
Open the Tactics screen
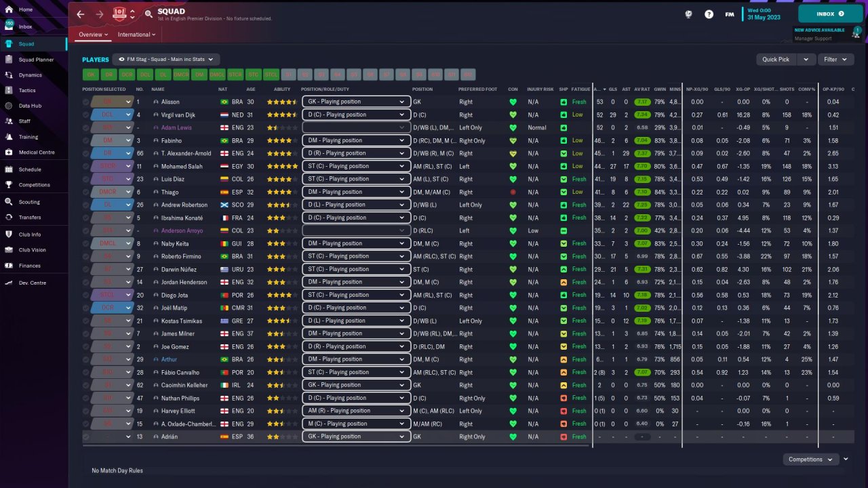coord(27,90)
